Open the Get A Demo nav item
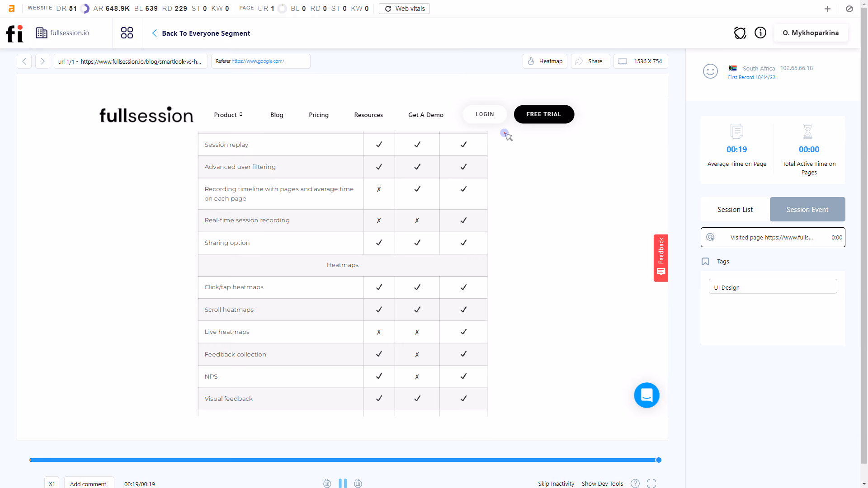The image size is (868, 488). pos(426,115)
